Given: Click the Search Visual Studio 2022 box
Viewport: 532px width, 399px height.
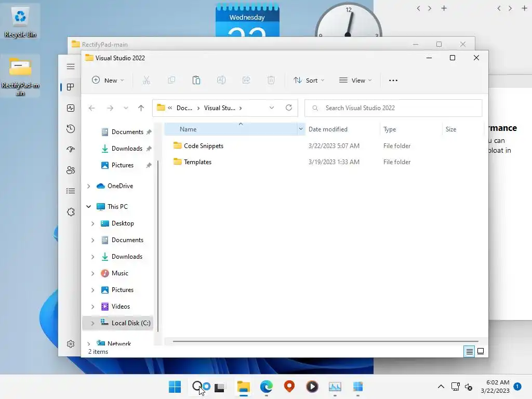Looking at the screenshot, I should point(393,108).
